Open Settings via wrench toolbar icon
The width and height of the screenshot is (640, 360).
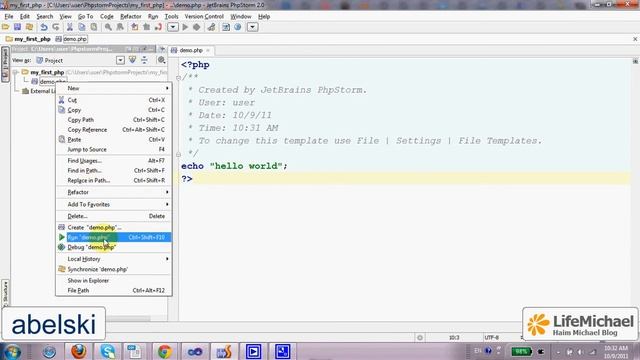coord(211,27)
